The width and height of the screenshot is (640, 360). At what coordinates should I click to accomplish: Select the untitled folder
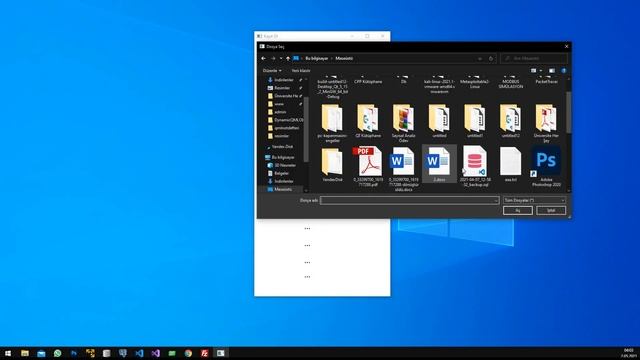pos(439,121)
